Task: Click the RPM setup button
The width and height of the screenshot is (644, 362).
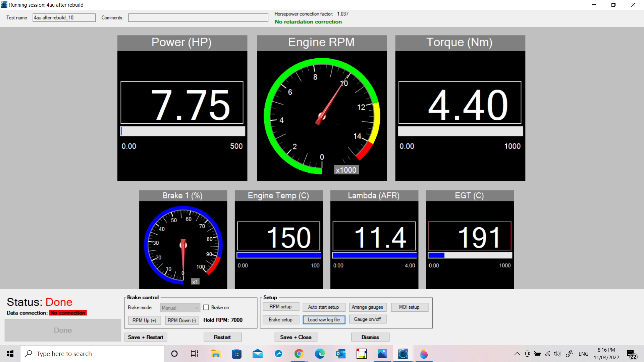Action: [x=280, y=307]
